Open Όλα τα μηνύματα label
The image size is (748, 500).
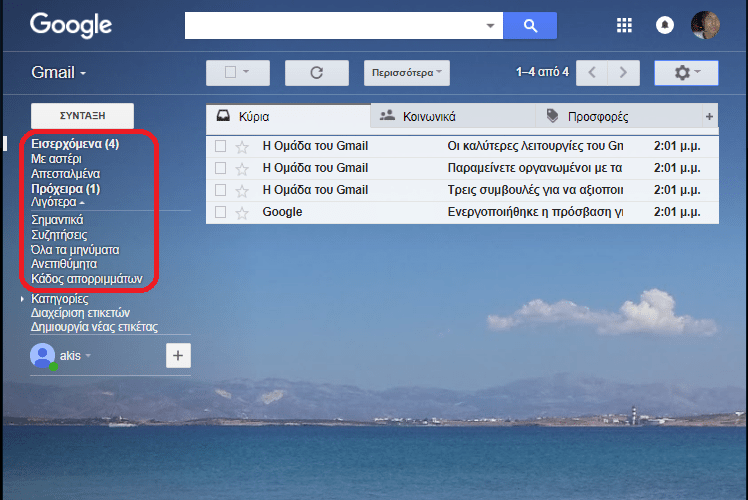coord(75,250)
